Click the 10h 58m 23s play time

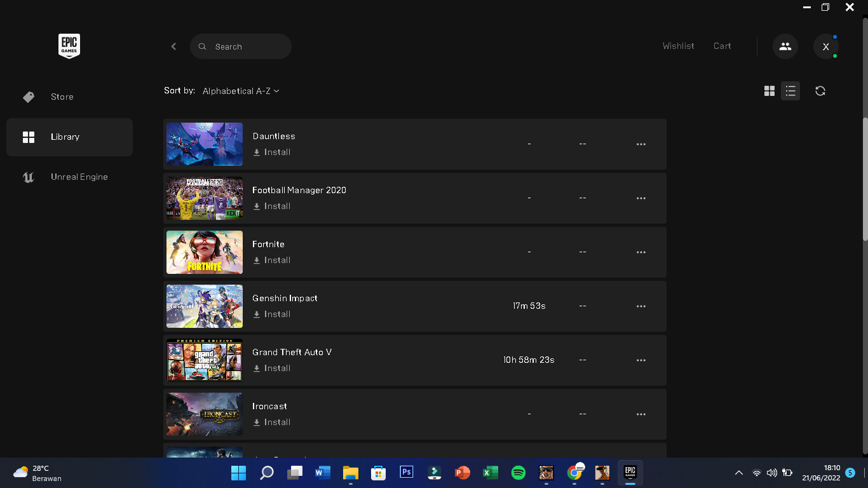529,360
